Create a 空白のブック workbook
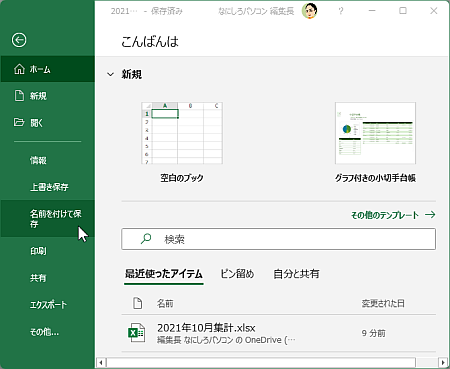 (x=182, y=142)
